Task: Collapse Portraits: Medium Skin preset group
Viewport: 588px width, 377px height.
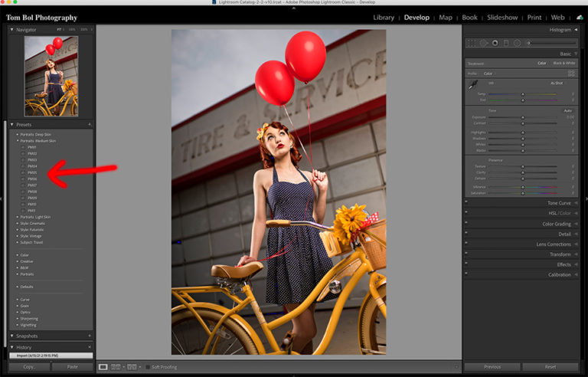Action: click(x=18, y=140)
